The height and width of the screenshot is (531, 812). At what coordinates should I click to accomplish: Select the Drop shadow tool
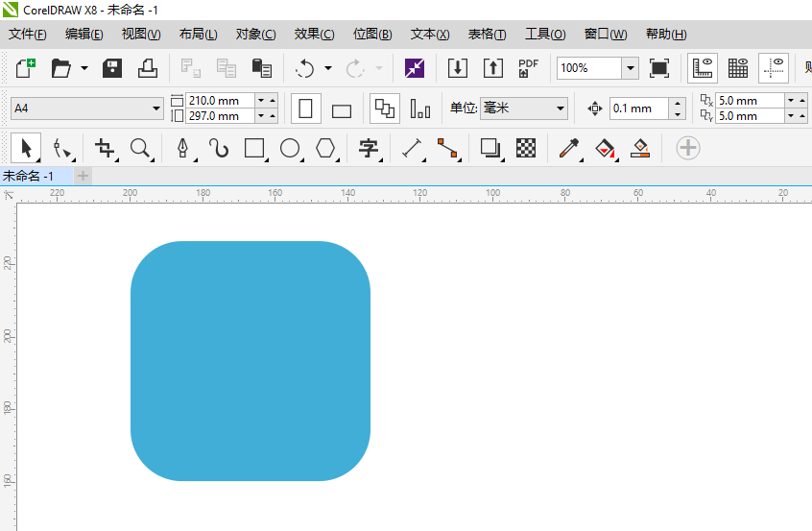(490, 148)
